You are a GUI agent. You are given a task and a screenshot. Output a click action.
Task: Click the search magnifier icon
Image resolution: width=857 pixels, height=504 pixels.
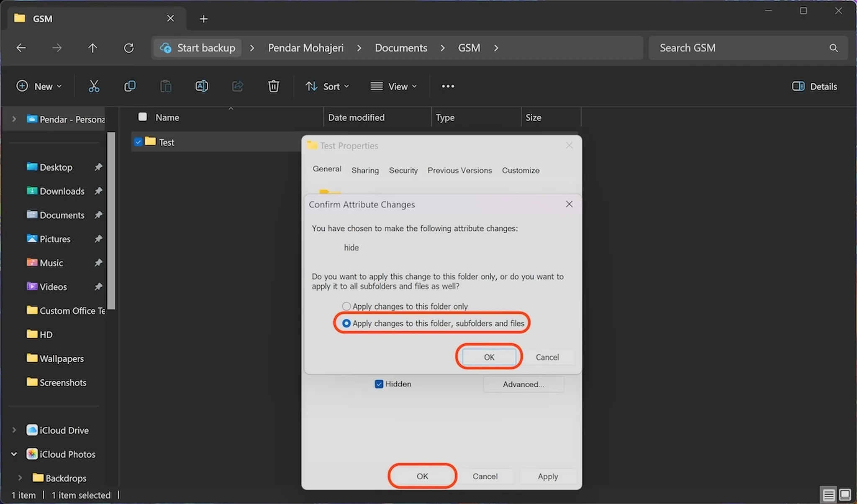point(834,48)
